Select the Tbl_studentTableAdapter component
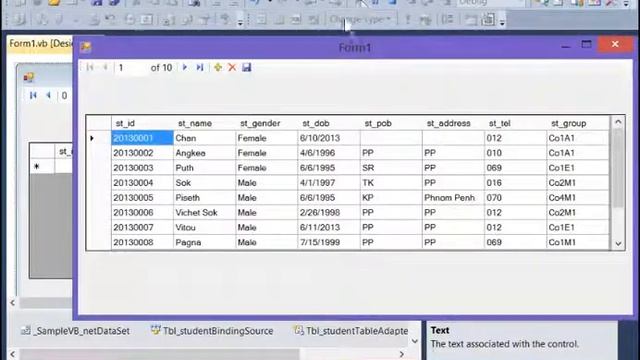This screenshot has height=360, width=640. [x=351, y=331]
